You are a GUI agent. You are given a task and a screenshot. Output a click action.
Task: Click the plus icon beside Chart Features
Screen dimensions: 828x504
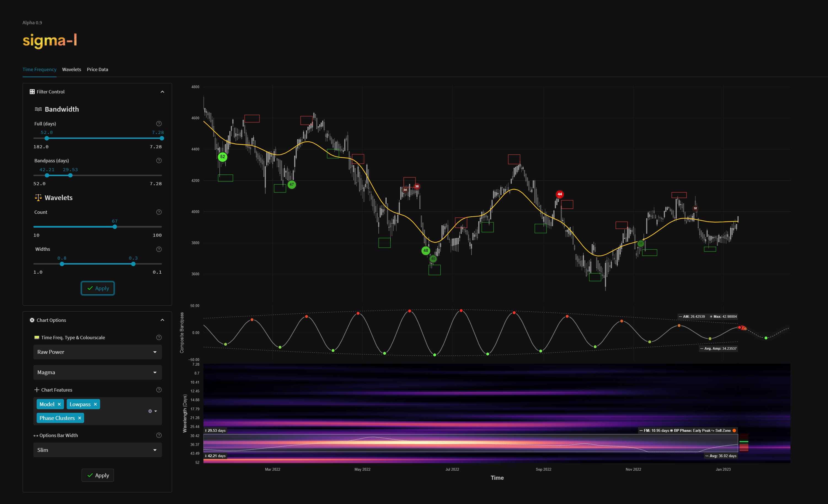37,390
